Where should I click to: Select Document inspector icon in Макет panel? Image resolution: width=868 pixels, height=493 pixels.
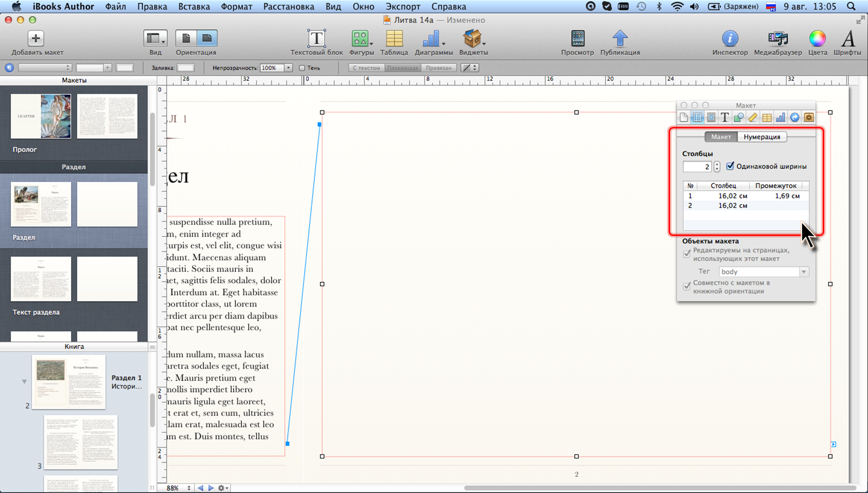click(684, 117)
